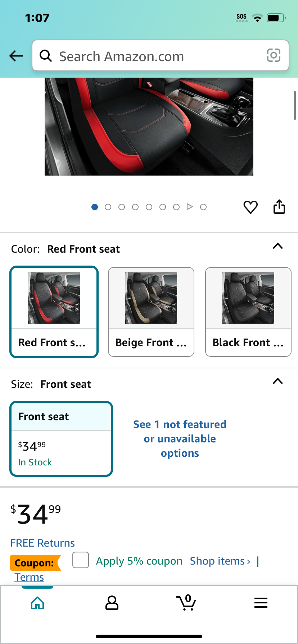Viewport: 298px width, 644px height.
Task: Open the account profile icon
Action: 112,603
